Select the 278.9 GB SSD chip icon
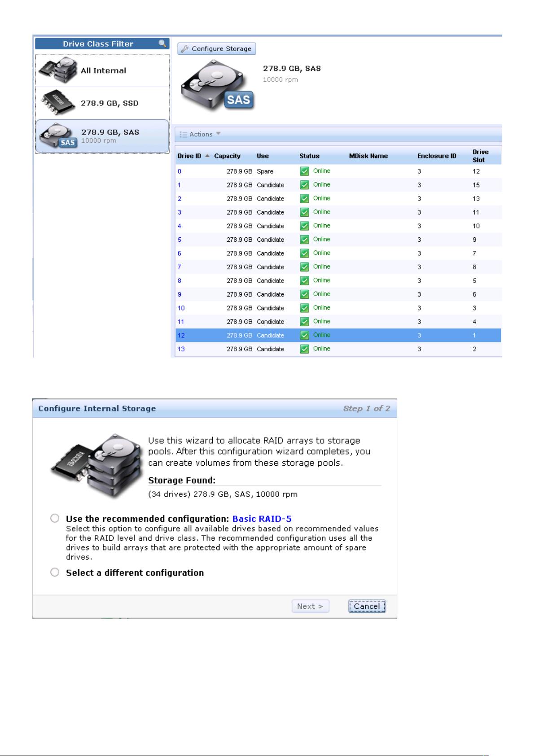Screen dimensions: 535x756 (x=57, y=103)
